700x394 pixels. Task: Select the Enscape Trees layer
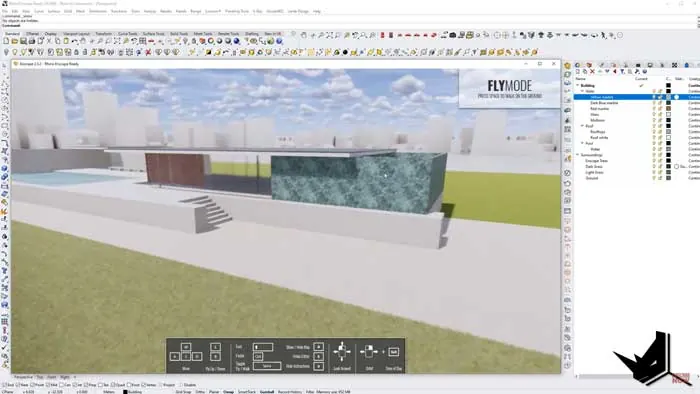(596, 161)
